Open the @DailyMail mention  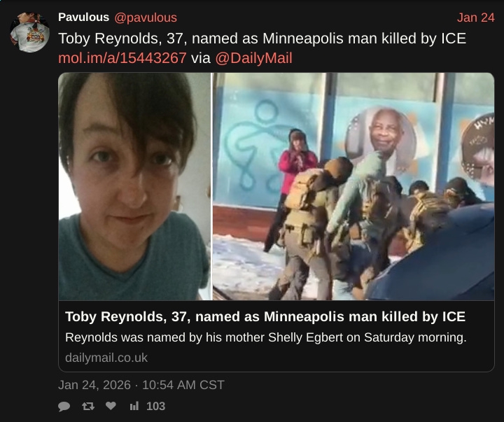(253, 58)
